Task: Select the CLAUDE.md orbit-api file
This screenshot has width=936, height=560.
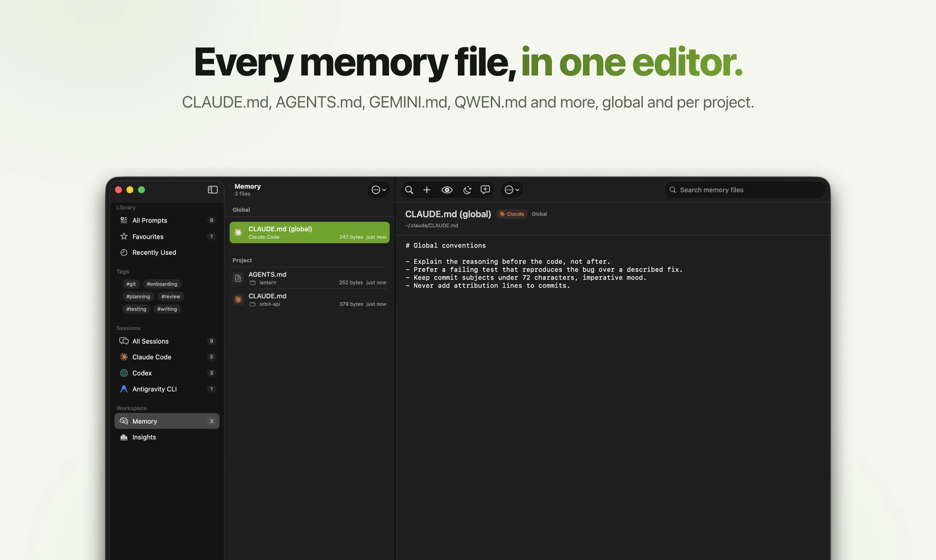Action: 310,300
